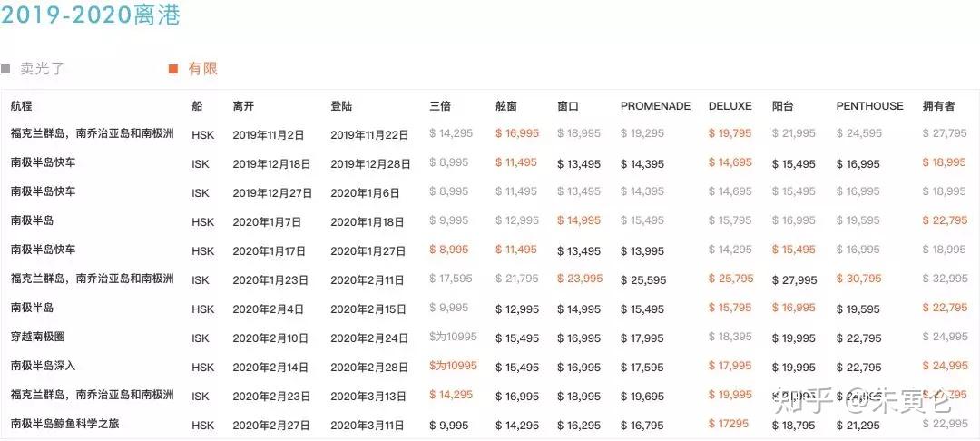Select landing date 2020年2月28日
Screen dimensions: 980x441
coord(369,367)
